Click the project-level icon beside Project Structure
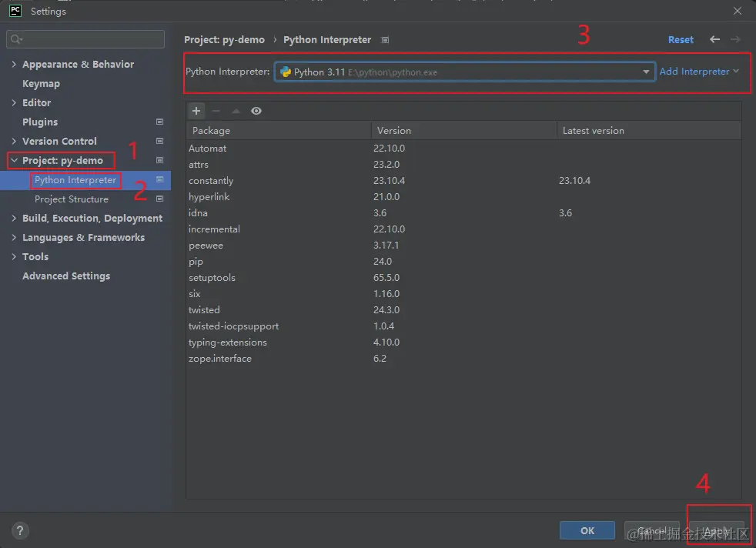The height and width of the screenshot is (548, 756). [x=159, y=199]
